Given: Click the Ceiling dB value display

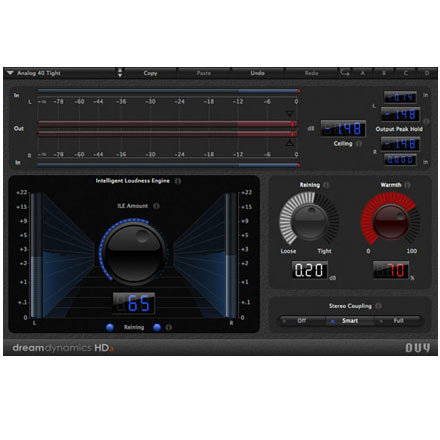Looking at the screenshot, I should tap(343, 129).
